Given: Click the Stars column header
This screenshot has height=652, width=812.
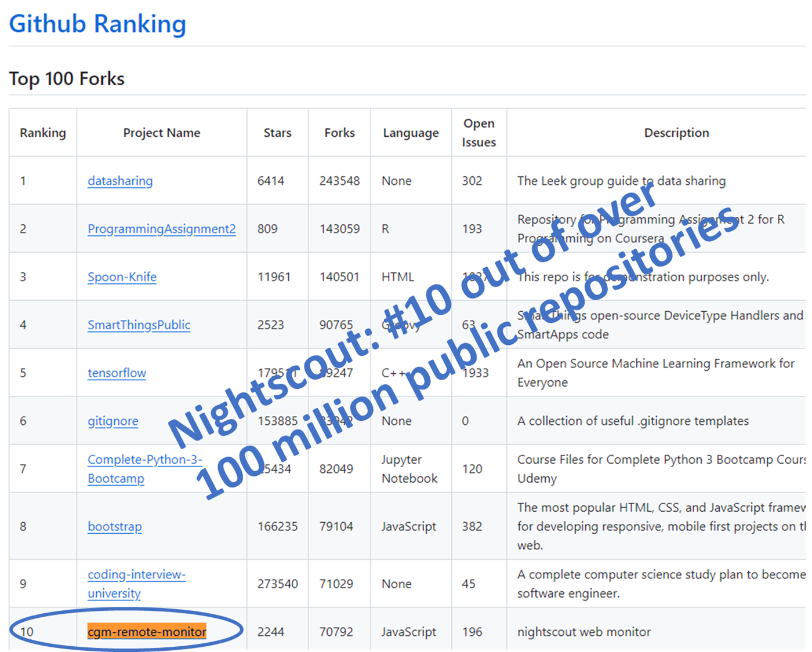Looking at the screenshot, I should pyautogui.click(x=277, y=133).
